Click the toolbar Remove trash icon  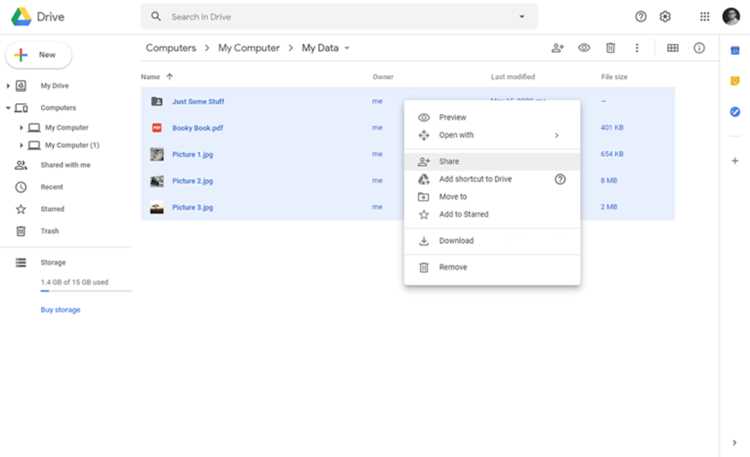(x=610, y=48)
